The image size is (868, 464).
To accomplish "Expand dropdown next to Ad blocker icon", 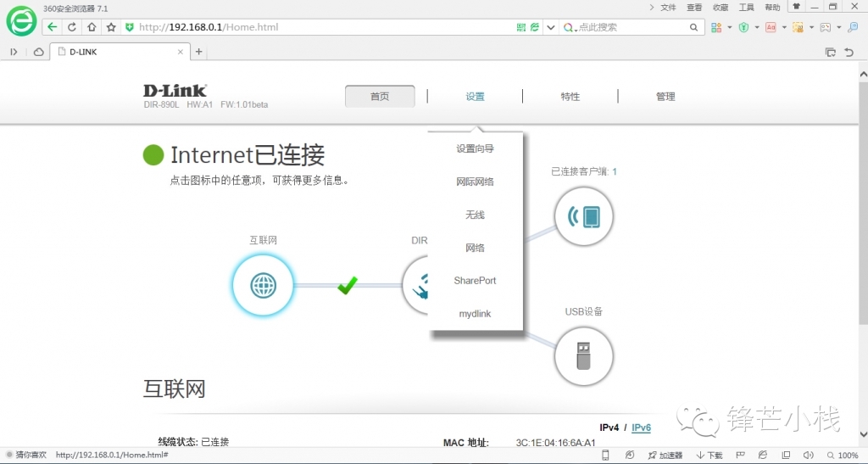I will point(784,27).
